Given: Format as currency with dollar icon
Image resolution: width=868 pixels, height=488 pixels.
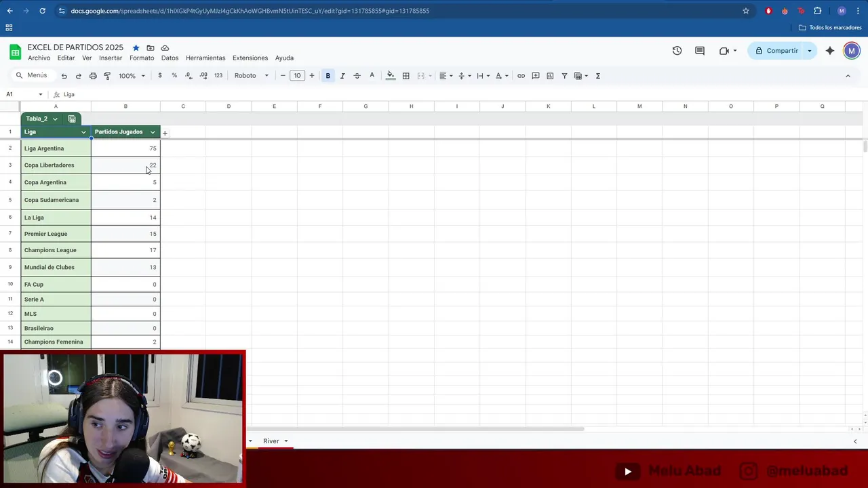Looking at the screenshot, I should click(160, 76).
